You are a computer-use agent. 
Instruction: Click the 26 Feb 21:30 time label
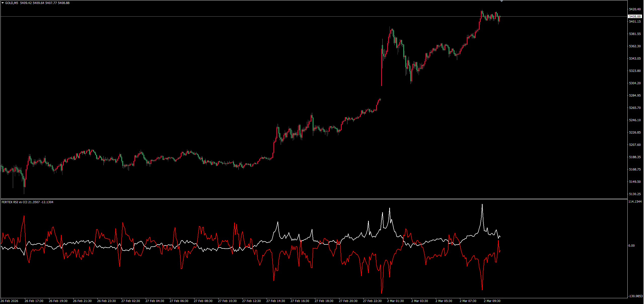pyautogui.click(x=82, y=301)
